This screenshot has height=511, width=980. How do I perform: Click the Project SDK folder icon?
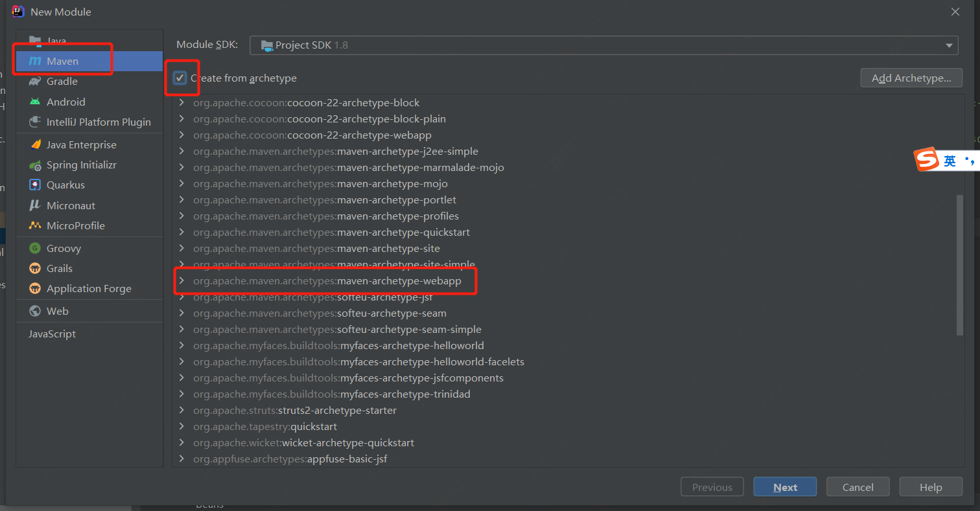click(x=266, y=45)
